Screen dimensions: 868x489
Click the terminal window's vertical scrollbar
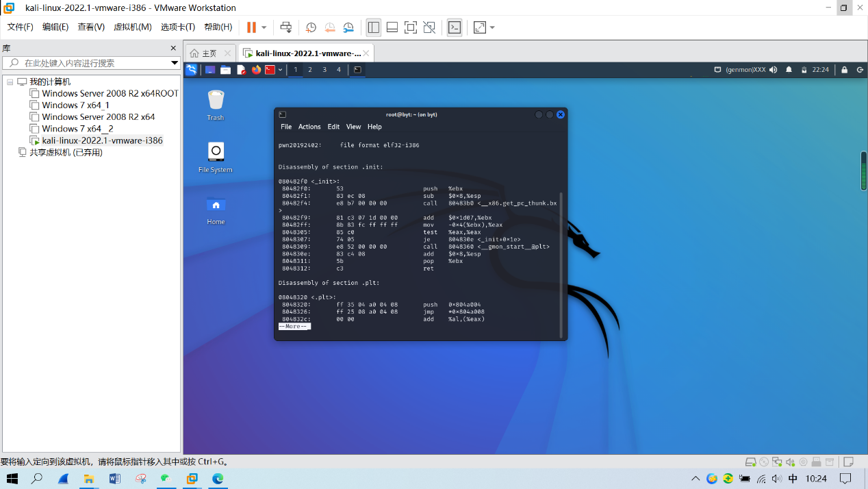point(561,264)
